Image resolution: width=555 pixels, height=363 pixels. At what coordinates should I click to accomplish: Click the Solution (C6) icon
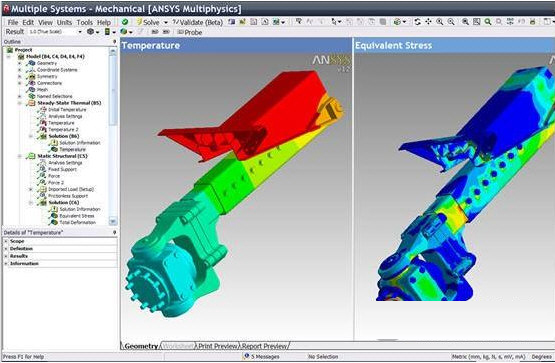(x=43, y=202)
